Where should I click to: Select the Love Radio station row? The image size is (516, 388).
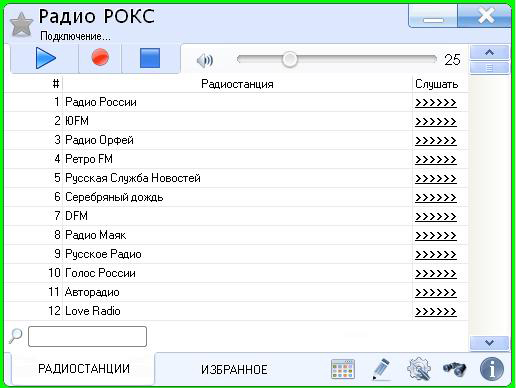click(236, 311)
